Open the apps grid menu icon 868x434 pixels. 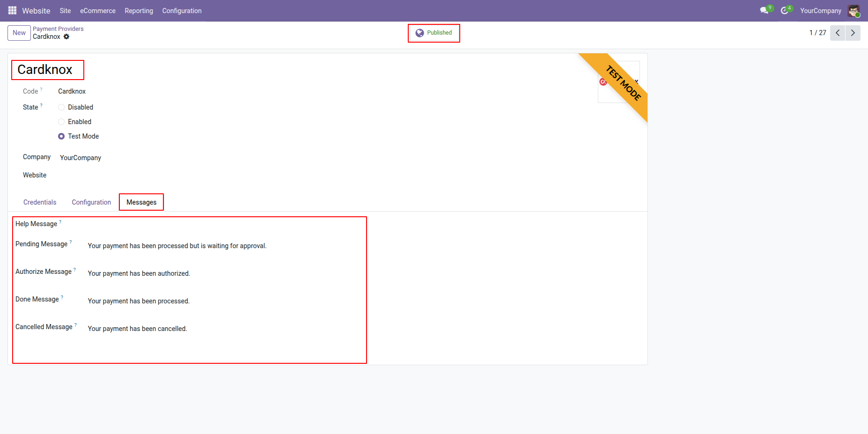pos(12,10)
